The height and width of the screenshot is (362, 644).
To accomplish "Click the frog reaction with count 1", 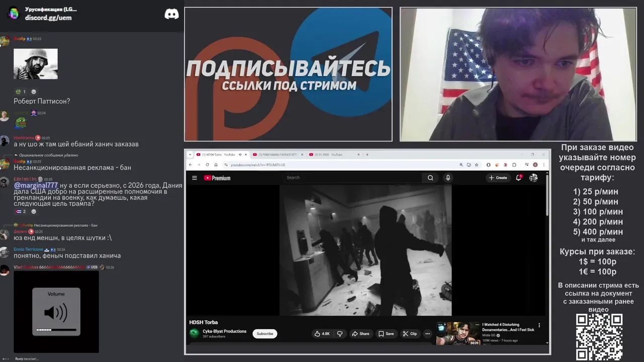I will click(21, 92).
